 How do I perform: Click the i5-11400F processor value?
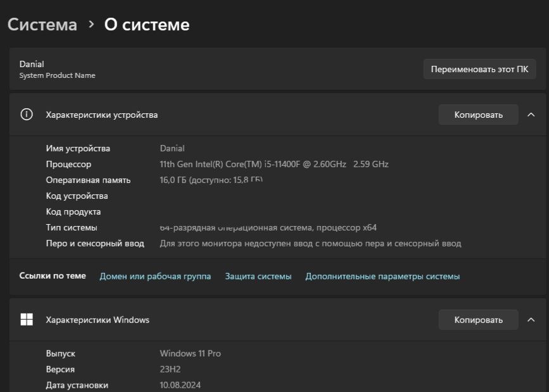click(274, 164)
